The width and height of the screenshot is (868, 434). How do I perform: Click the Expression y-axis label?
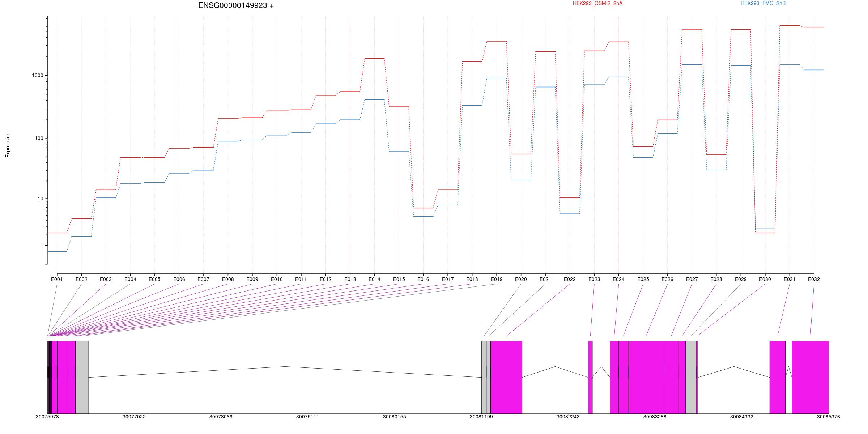click(8, 145)
